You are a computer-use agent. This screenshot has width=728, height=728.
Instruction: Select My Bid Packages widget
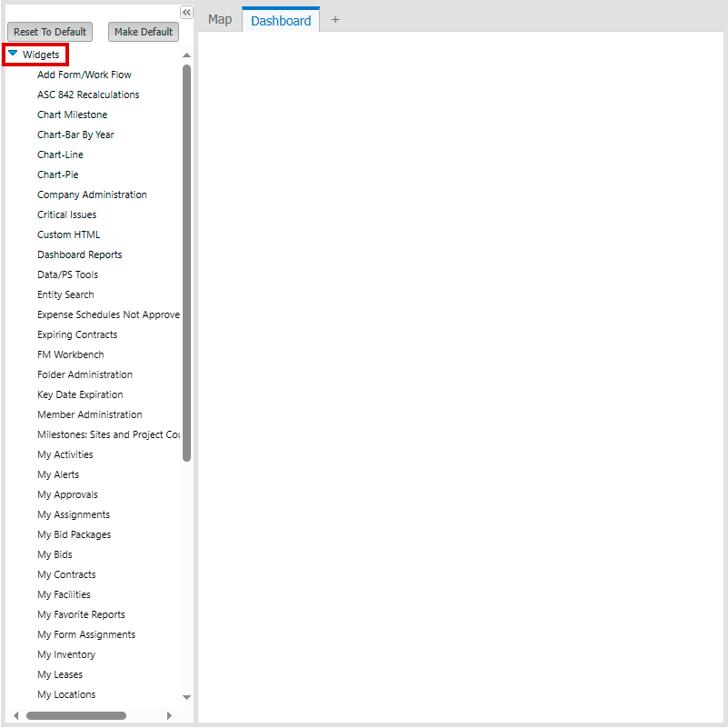75,534
